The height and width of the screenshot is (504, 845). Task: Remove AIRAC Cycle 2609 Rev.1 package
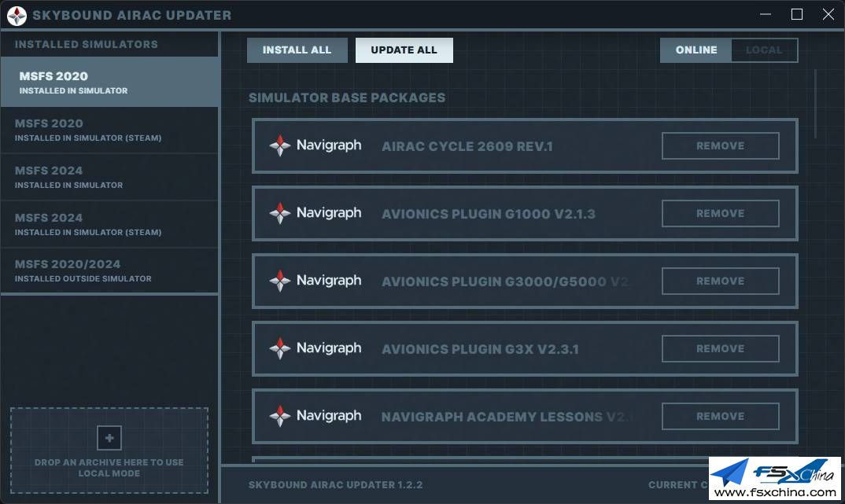click(721, 146)
